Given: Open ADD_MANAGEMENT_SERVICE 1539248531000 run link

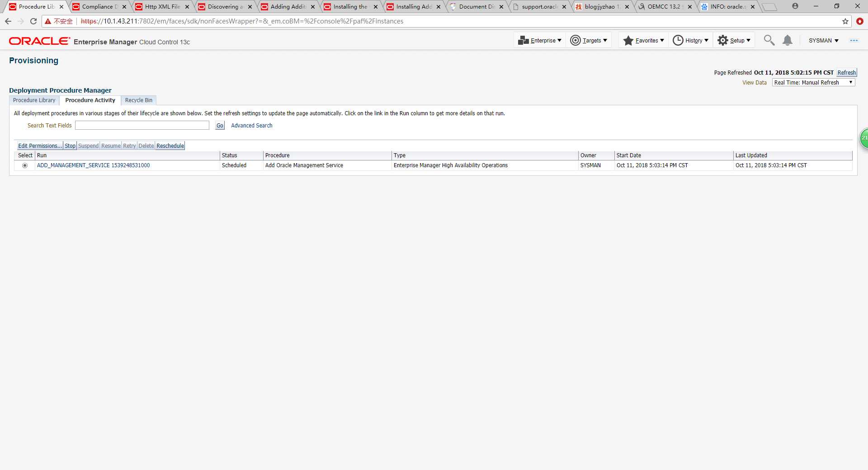Looking at the screenshot, I should 93,165.
